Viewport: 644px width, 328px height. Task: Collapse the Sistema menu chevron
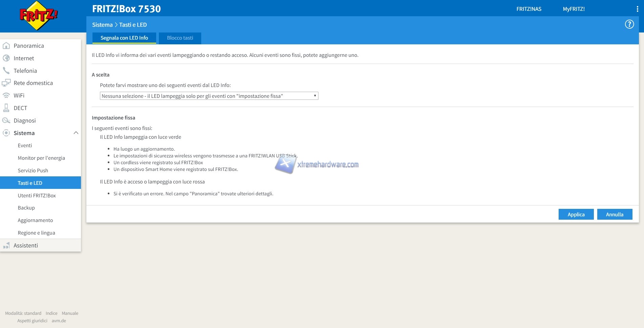pos(76,133)
